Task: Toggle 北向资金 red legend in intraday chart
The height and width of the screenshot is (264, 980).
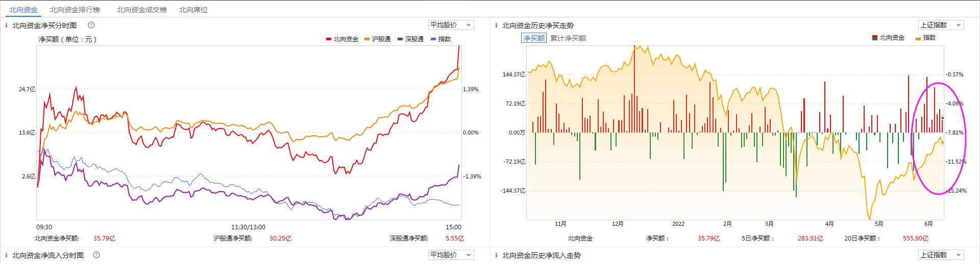Action: pos(342,39)
